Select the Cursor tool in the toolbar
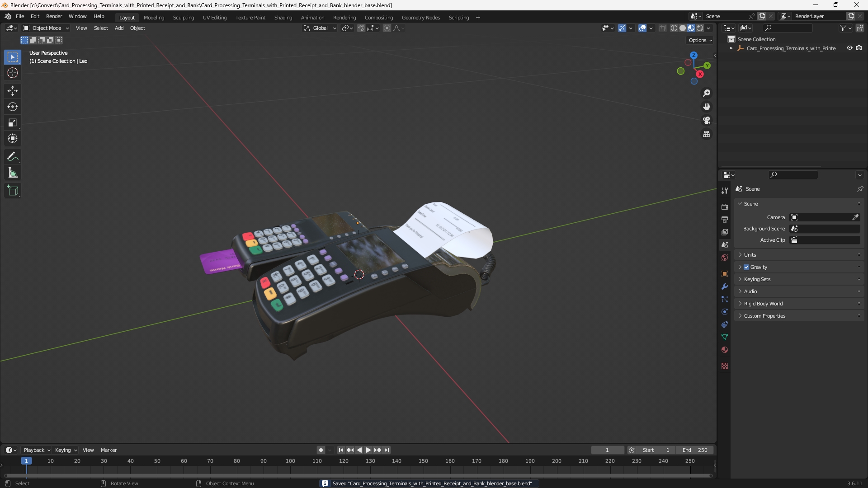Viewport: 868px width, 488px height. (13, 73)
